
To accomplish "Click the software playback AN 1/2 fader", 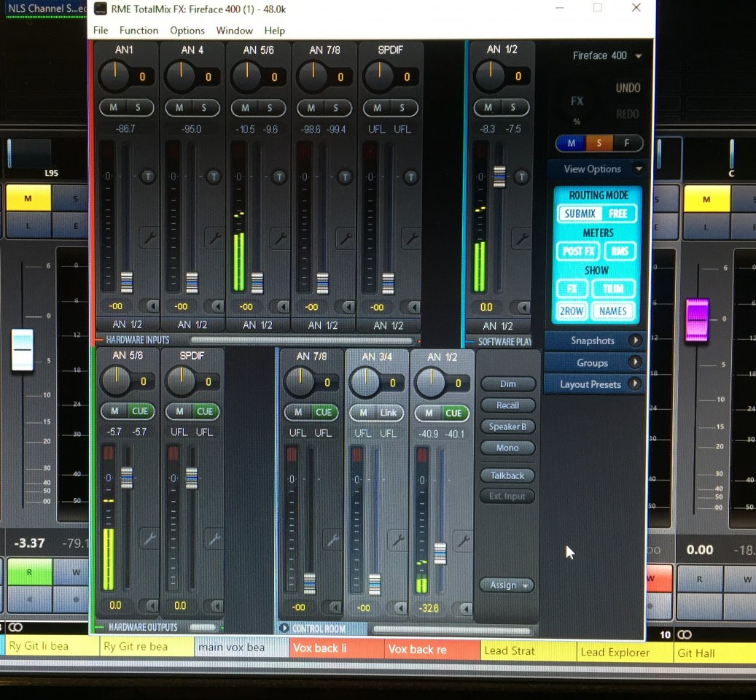I will (x=499, y=176).
